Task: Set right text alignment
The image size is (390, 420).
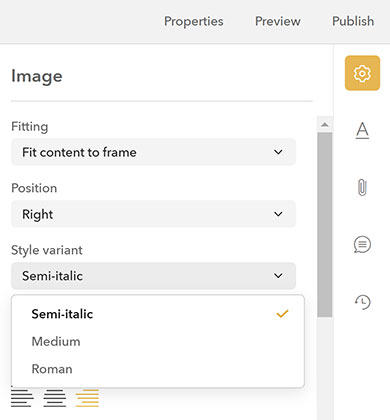Action: (x=87, y=398)
